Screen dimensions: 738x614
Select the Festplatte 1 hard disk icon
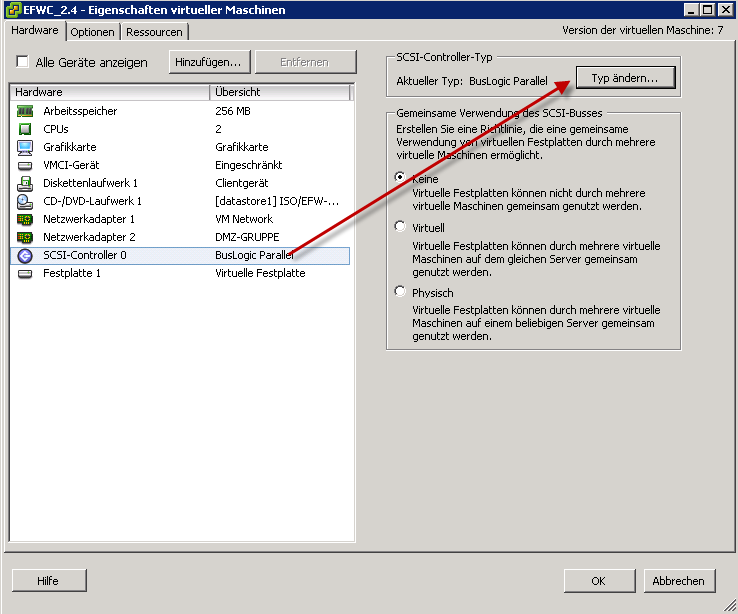25,273
